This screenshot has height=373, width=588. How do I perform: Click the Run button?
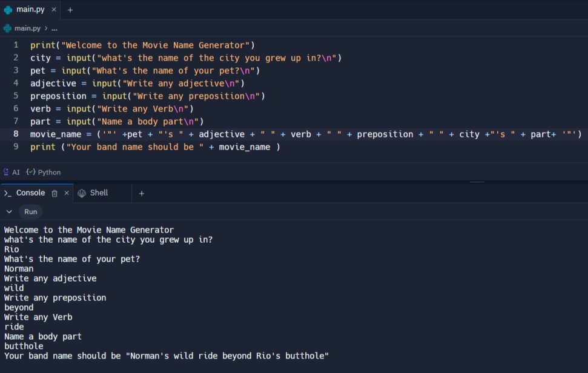[x=31, y=212]
